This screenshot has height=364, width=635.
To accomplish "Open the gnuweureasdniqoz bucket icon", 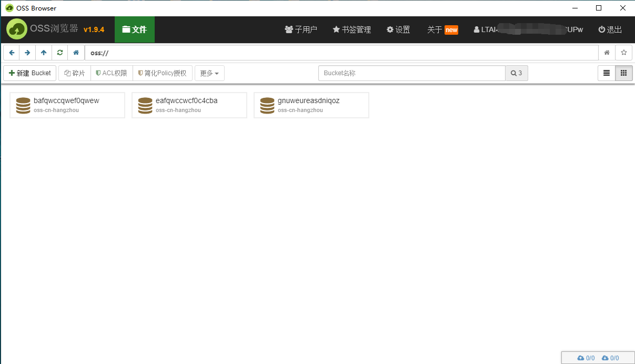I will pos(267,106).
